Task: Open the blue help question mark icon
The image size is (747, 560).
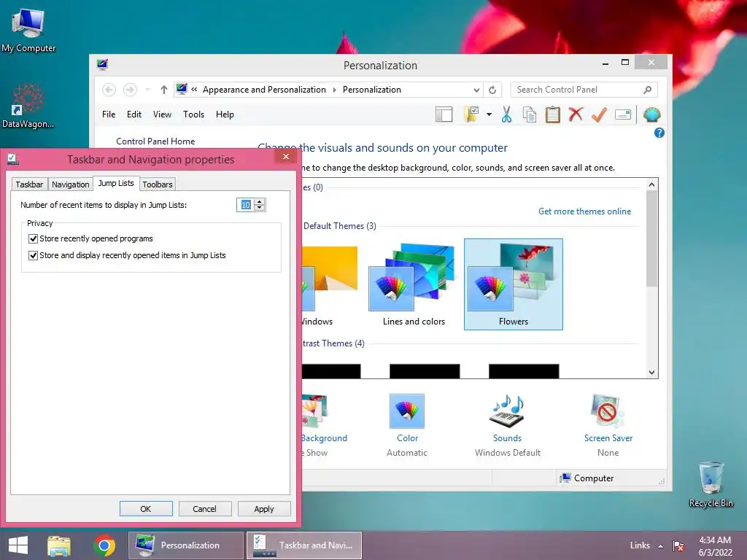Action: (x=659, y=133)
